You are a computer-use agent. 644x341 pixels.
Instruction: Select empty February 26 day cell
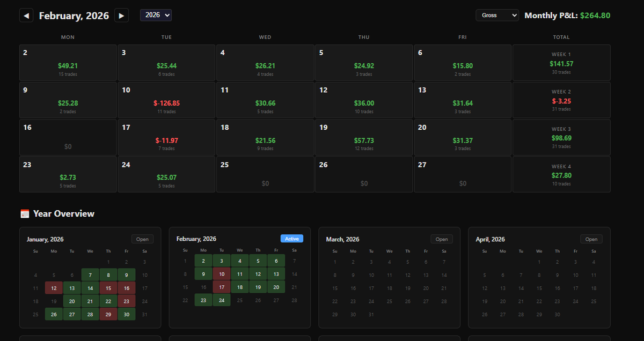click(364, 174)
